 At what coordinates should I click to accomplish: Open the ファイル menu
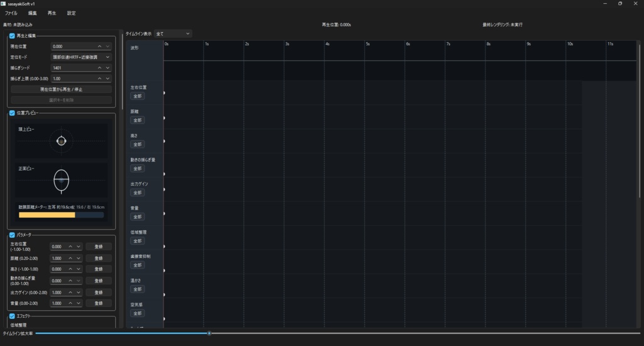pos(11,13)
